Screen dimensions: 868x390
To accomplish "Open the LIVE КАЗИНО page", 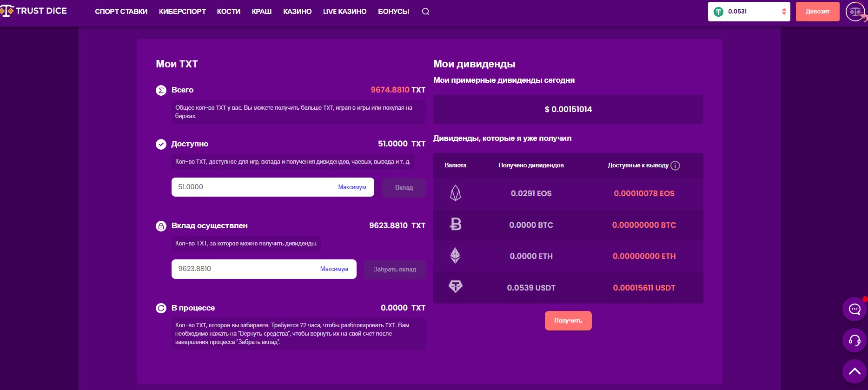I will click(x=345, y=12).
